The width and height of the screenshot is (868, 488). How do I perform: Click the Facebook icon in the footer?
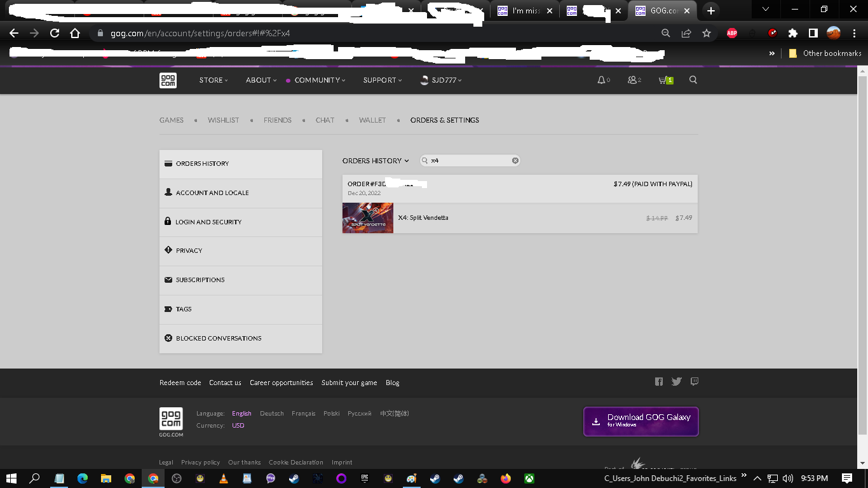tap(659, 382)
